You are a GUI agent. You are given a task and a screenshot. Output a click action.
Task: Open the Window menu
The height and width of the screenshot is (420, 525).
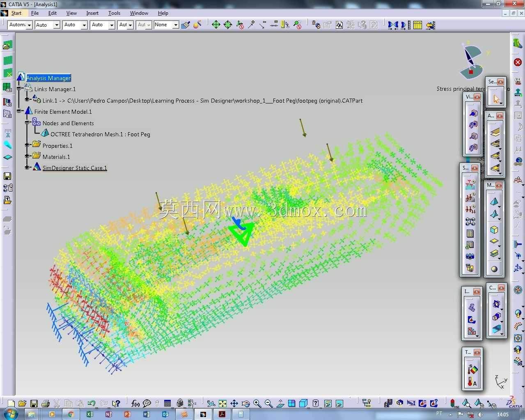[x=139, y=13]
